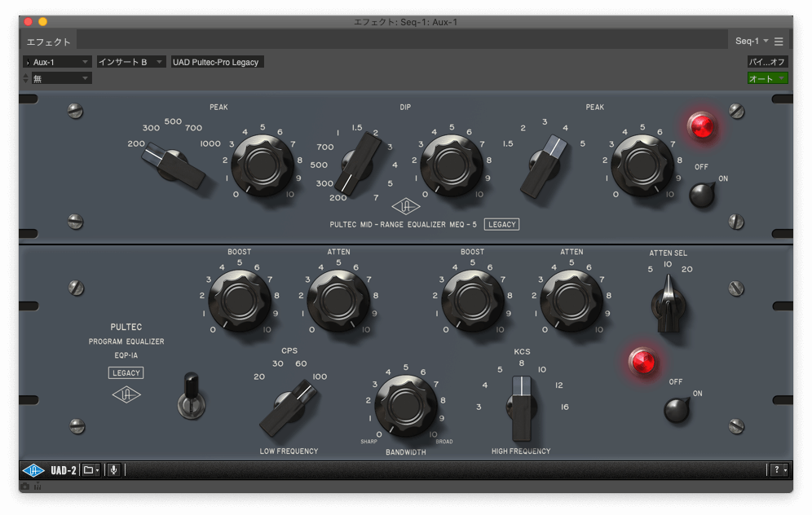Click the 5 mark on ATTEN SEL
Image resolution: width=812 pixels, height=515 pixels.
click(650, 269)
